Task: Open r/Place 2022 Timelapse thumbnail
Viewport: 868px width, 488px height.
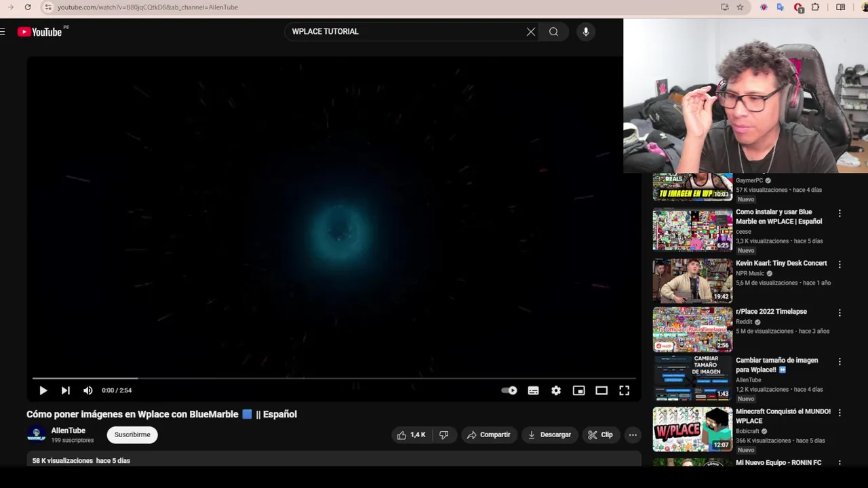Action: 692,329
